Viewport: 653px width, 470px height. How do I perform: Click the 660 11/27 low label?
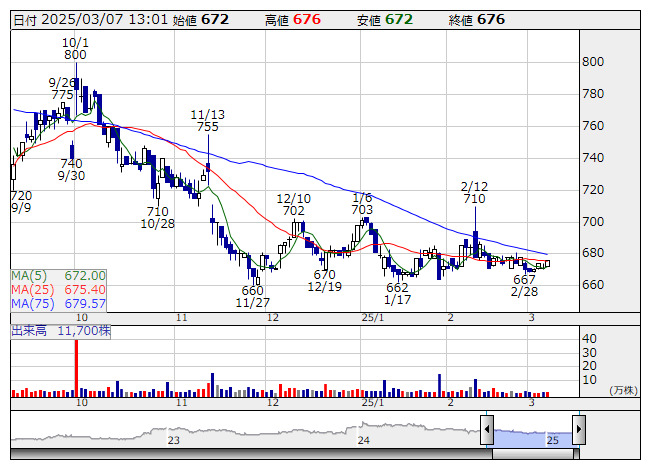(252, 296)
